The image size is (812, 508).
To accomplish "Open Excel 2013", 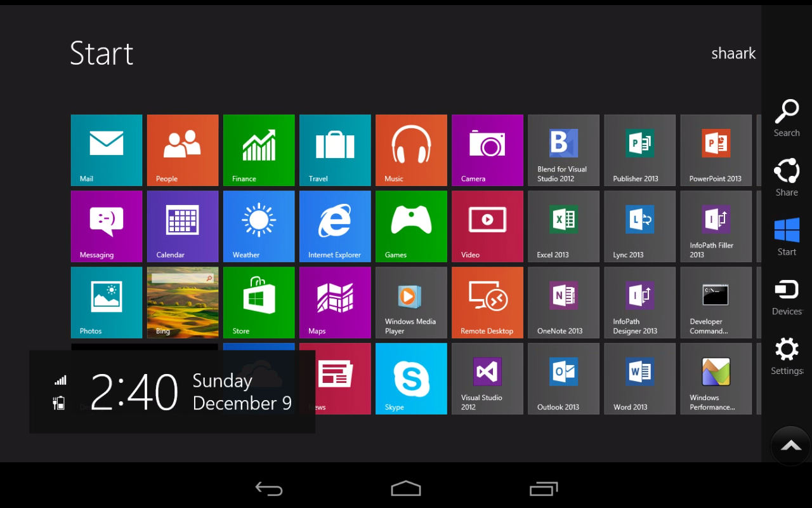I will [x=563, y=227].
